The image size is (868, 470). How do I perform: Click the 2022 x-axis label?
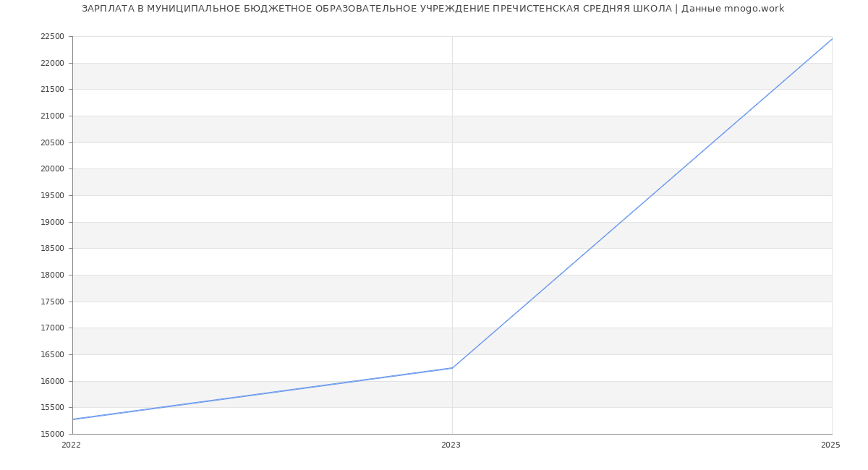72,445
